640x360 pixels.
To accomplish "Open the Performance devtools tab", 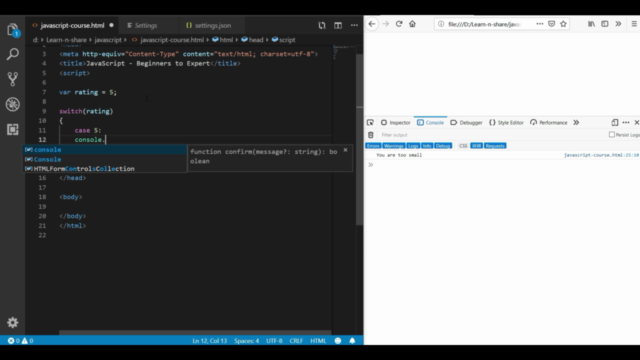I will pyautogui.click(x=549, y=122).
